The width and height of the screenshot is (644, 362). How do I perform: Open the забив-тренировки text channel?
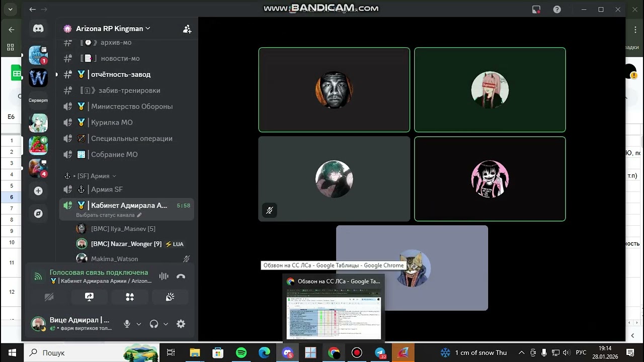pos(126,90)
